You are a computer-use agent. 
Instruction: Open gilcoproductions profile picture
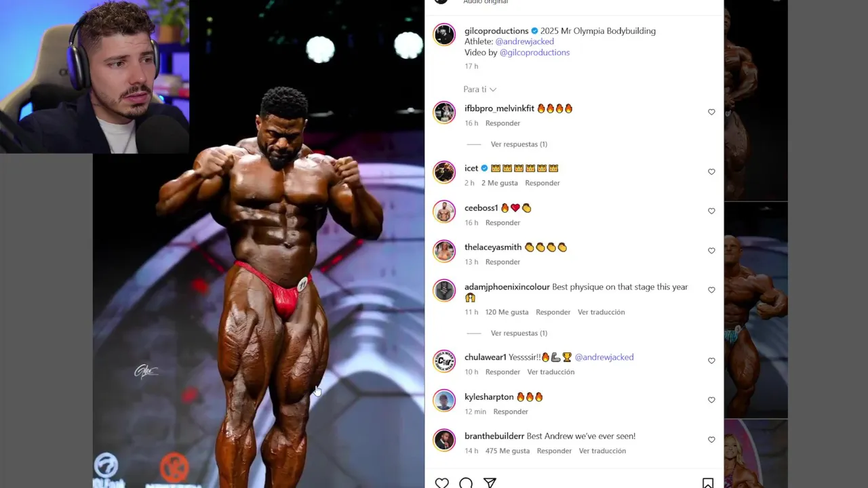(444, 35)
